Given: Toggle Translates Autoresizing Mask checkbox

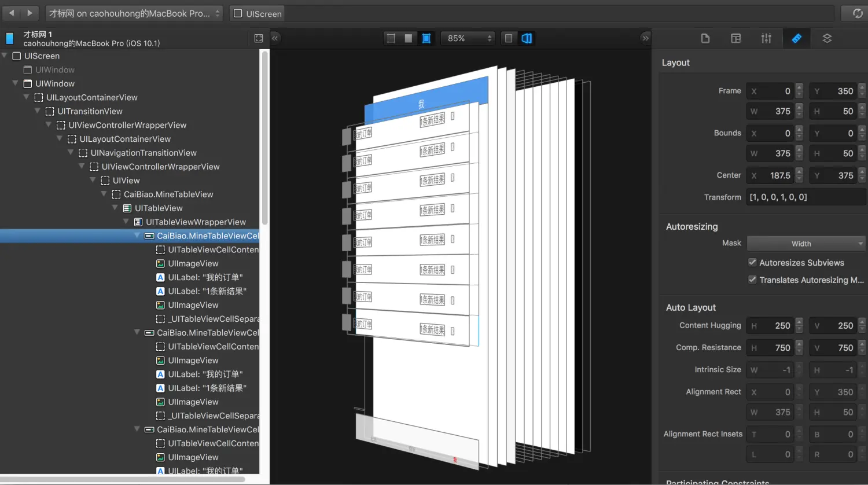Looking at the screenshot, I should 752,280.
